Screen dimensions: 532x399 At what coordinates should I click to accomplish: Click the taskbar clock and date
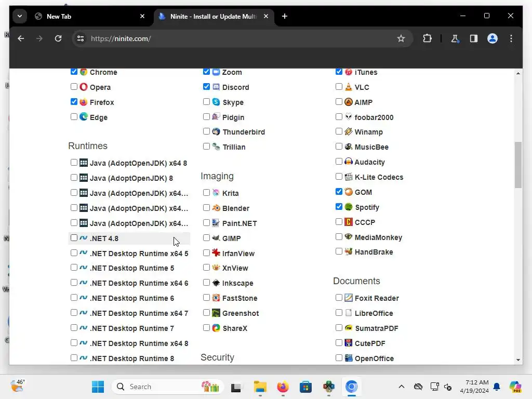pyautogui.click(x=474, y=387)
